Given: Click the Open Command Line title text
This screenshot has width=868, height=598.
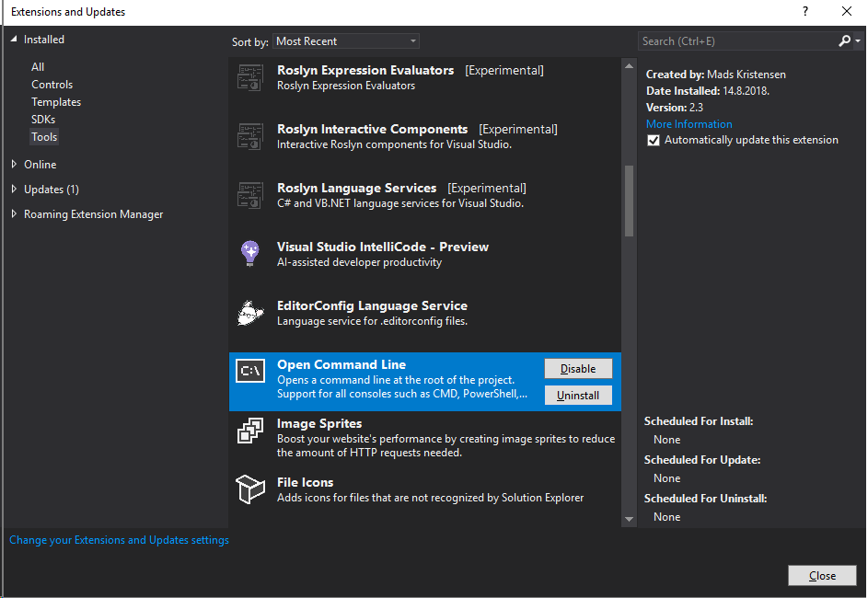Looking at the screenshot, I should tap(341, 364).
